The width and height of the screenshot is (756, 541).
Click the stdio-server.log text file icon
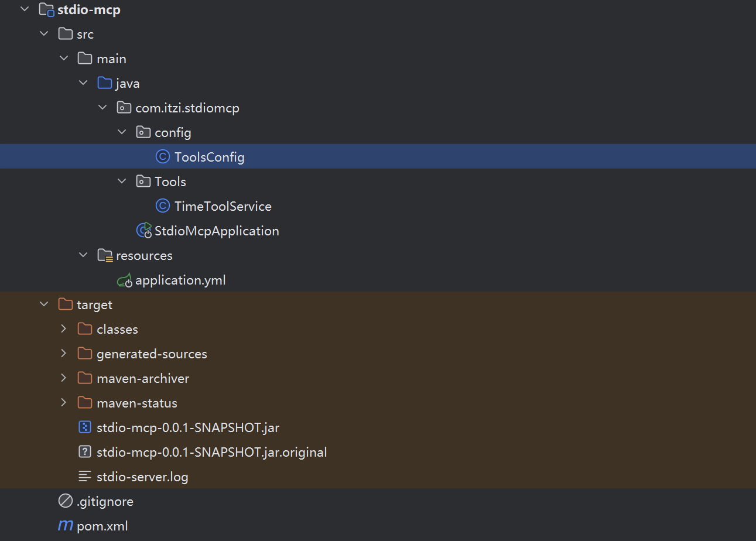(85, 477)
